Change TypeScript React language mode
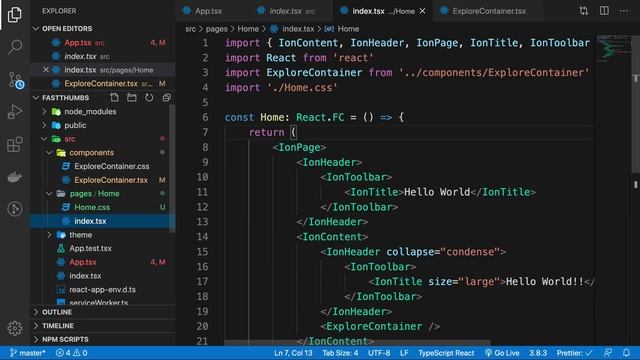The height and width of the screenshot is (360, 640). point(446,353)
